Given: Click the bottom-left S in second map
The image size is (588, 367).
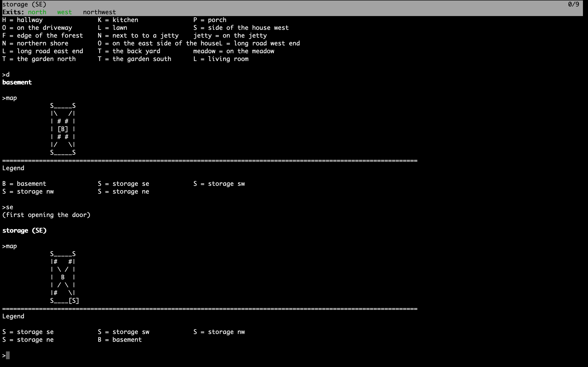Looking at the screenshot, I should point(52,301).
